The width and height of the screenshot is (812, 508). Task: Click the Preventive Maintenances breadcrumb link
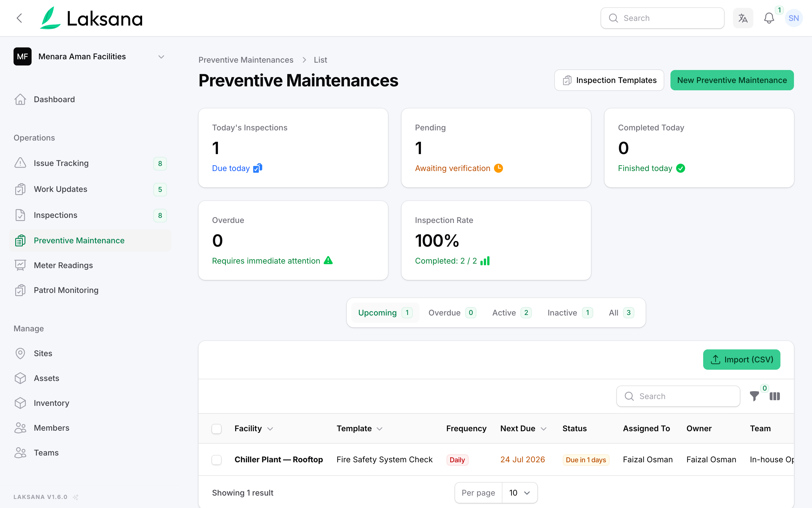[246, 60]
